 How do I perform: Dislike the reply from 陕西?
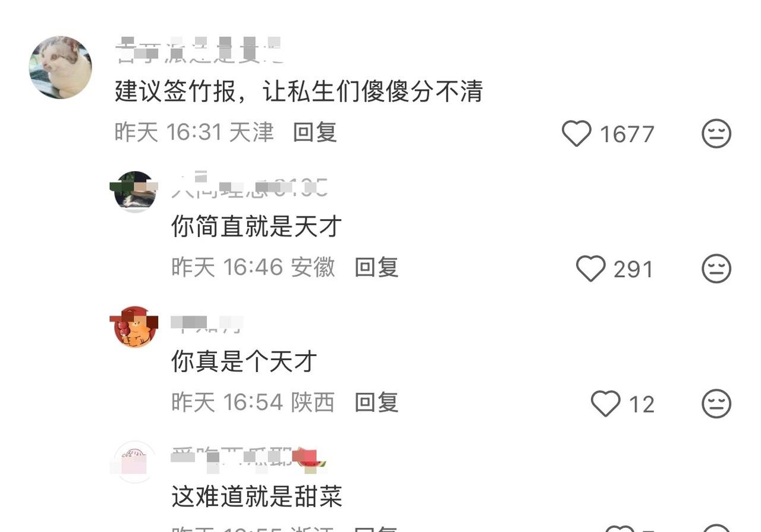tap(716, 404)
